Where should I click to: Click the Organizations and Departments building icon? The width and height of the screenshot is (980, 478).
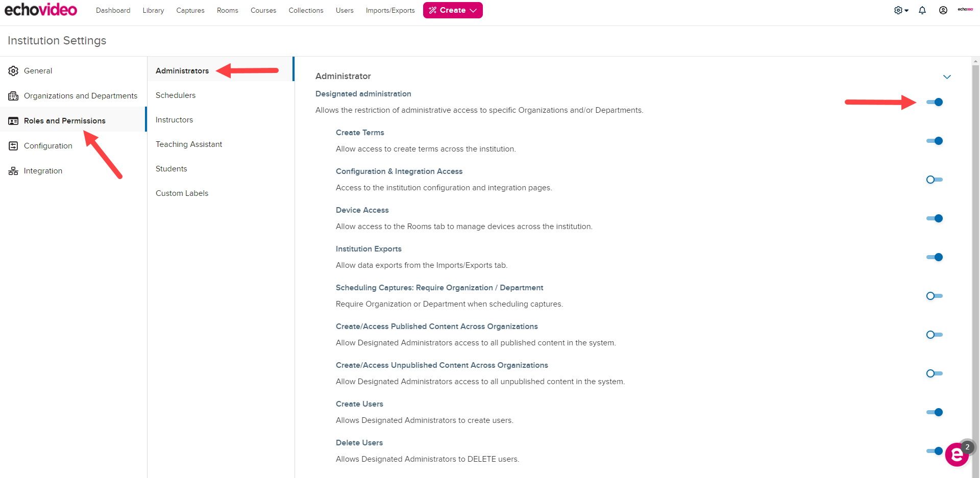[13, 96]
